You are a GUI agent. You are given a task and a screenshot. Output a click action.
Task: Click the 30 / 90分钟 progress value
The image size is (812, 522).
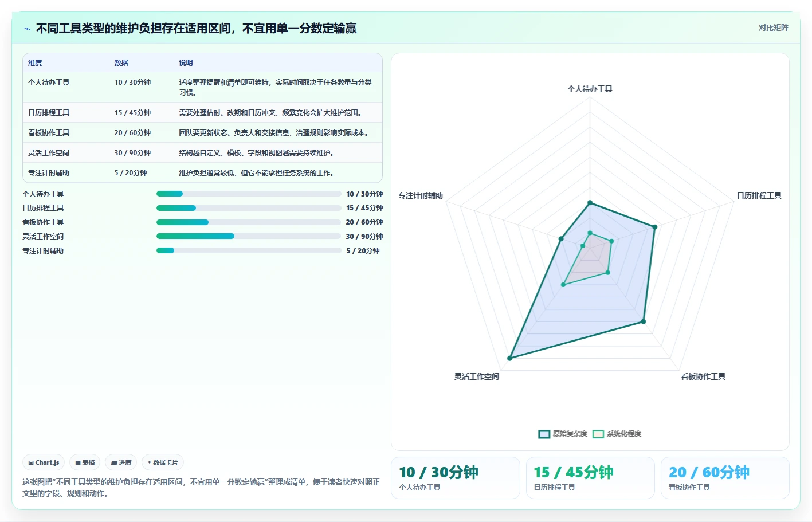[364, 237]
